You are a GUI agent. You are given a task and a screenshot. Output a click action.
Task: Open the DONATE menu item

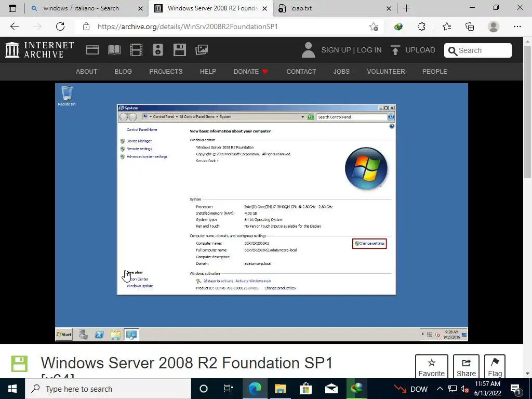tap(251, 72)
